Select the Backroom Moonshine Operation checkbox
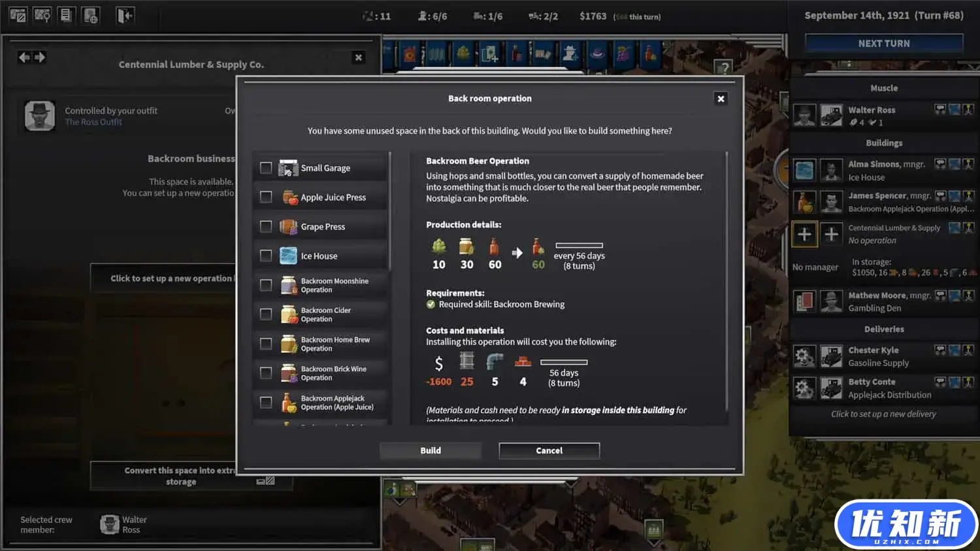The width and height of the screenshot is (980, 551). pyautogui.click(x=266, y=285)
